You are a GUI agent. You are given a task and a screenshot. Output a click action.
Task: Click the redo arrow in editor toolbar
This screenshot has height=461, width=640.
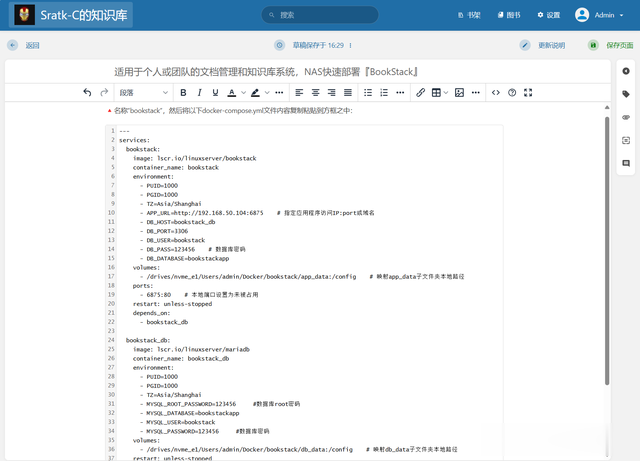click(104, 93)
